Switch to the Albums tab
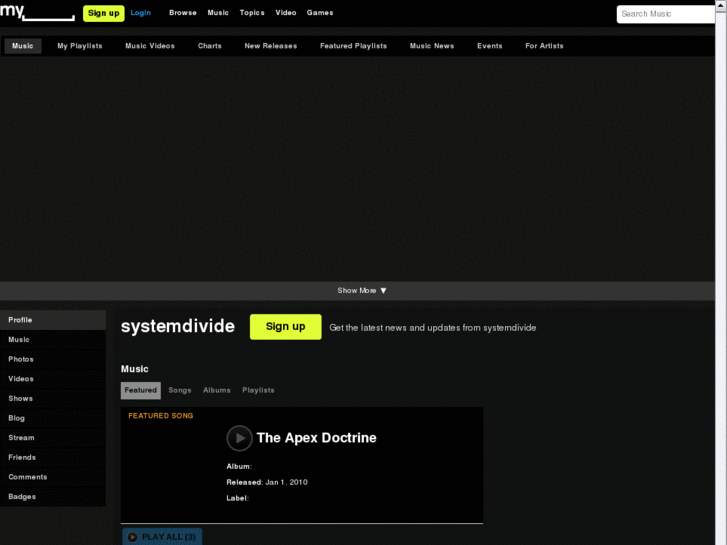 [x=217, y=390]
